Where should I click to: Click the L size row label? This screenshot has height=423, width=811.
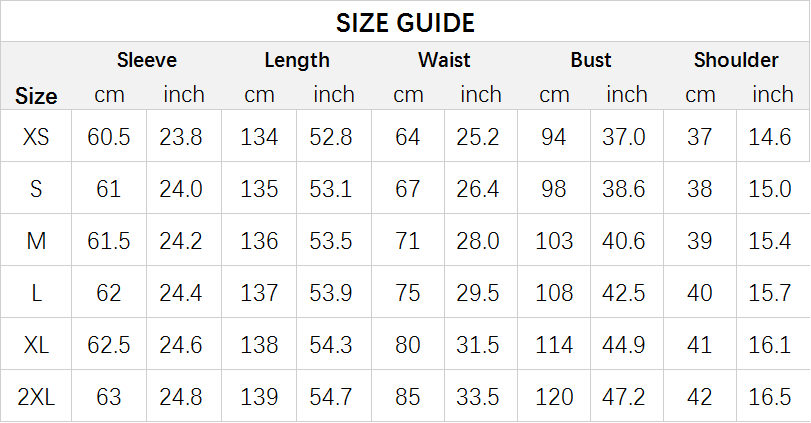tap(36, 293)
